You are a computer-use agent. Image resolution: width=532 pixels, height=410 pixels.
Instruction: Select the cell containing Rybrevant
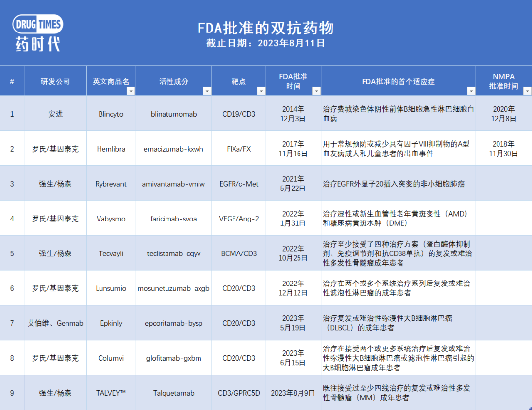(x=111, y=184)
